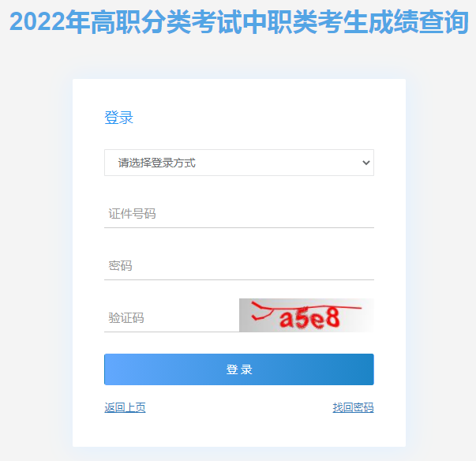Select the ID number 证件号码 text box
The width and height of the screenshot is (476, 461).
[x=239, y=214]
